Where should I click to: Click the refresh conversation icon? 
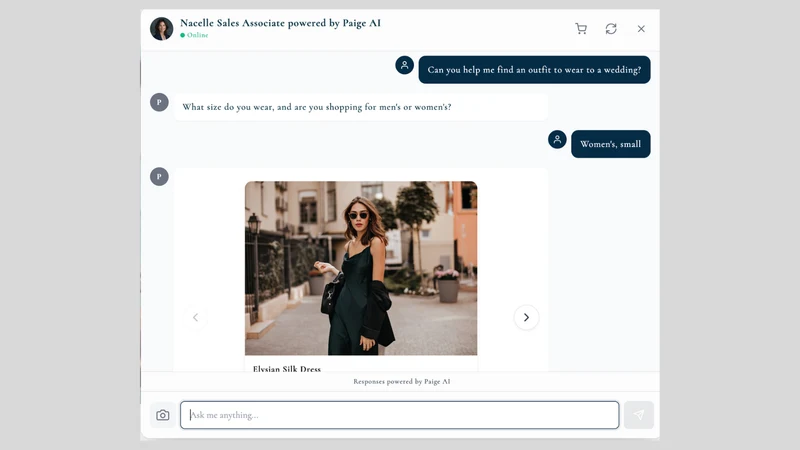pos(611,29)
